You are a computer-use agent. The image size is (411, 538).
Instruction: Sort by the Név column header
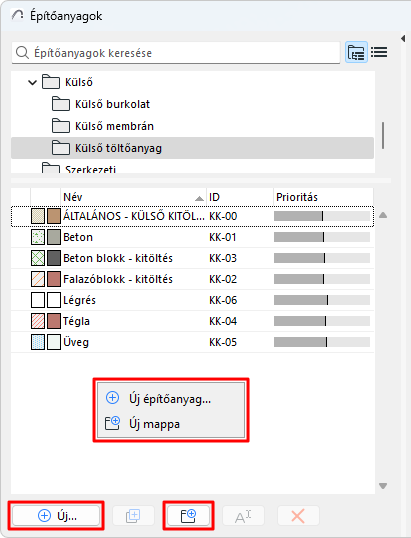(x=133, y=197)
